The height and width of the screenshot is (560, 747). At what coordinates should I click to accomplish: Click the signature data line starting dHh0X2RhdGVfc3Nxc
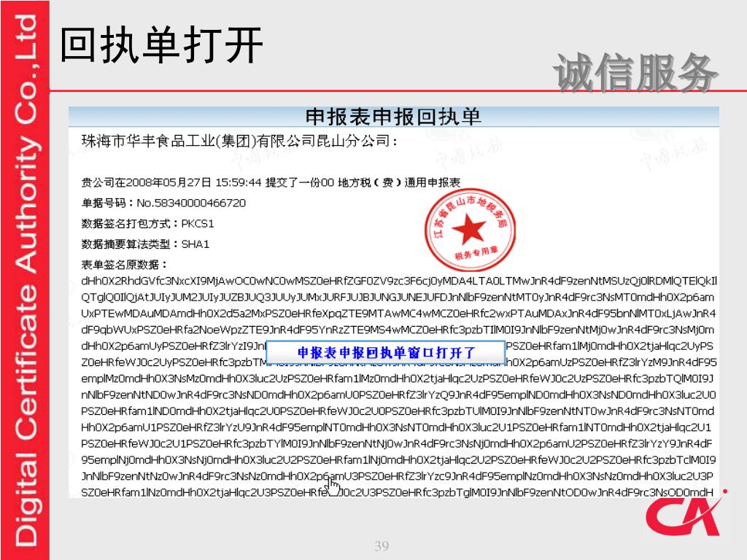click(x=399, y=281)
